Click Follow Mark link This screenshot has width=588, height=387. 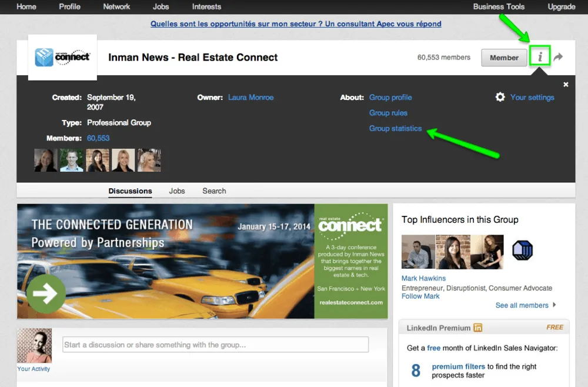click(420, 296)
